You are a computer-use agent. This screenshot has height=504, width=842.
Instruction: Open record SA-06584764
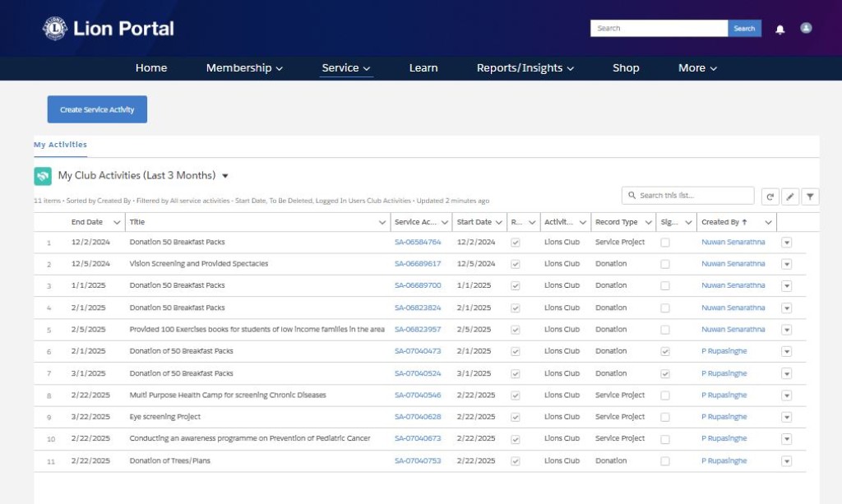point(418,242)
